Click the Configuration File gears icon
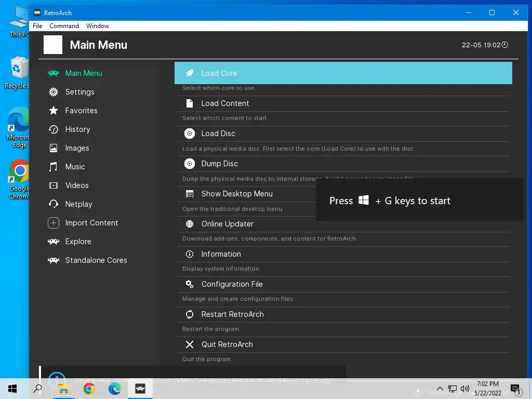The width and height of the screenshot is (532, 399). pos(190,284)
